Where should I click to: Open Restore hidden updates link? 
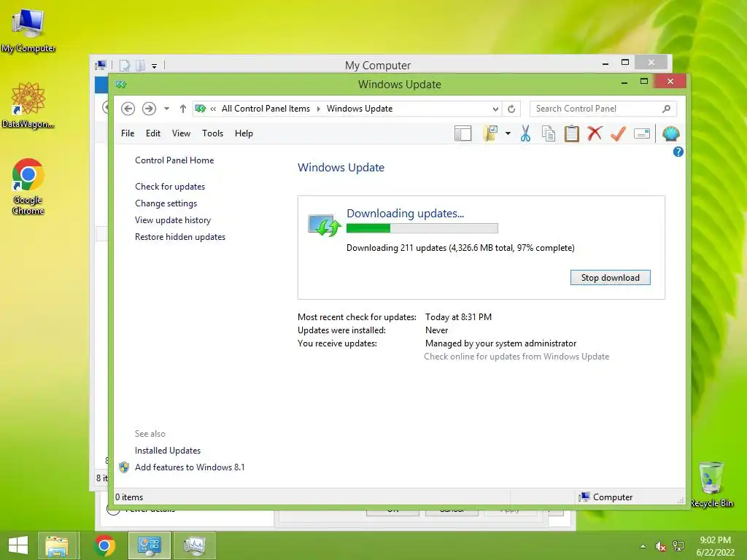point(180,237)
